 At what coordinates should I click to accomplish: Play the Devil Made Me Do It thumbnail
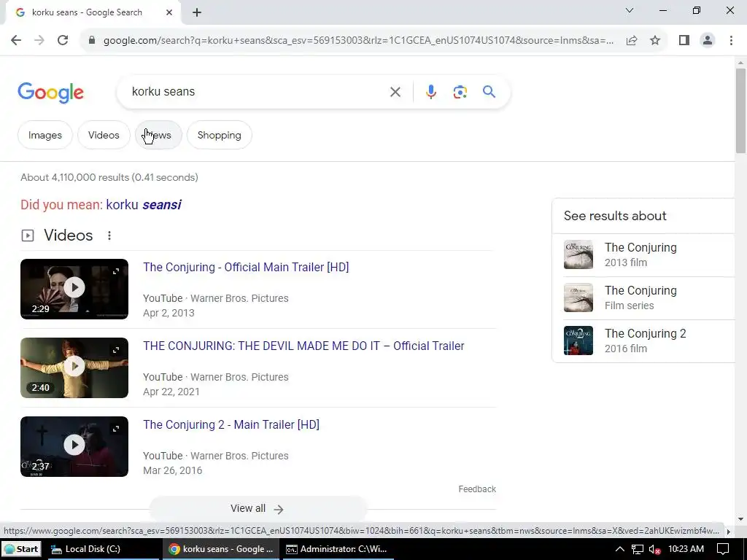[74, 367]
